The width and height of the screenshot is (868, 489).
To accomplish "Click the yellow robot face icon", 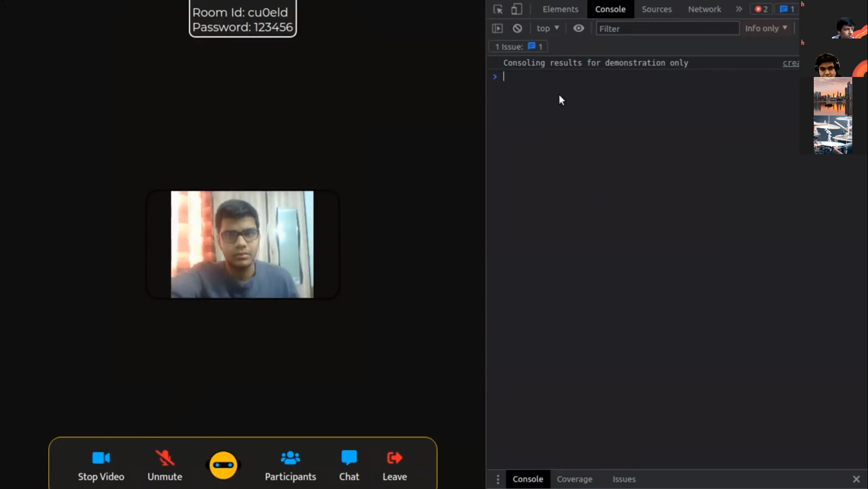I will (223, 465).
